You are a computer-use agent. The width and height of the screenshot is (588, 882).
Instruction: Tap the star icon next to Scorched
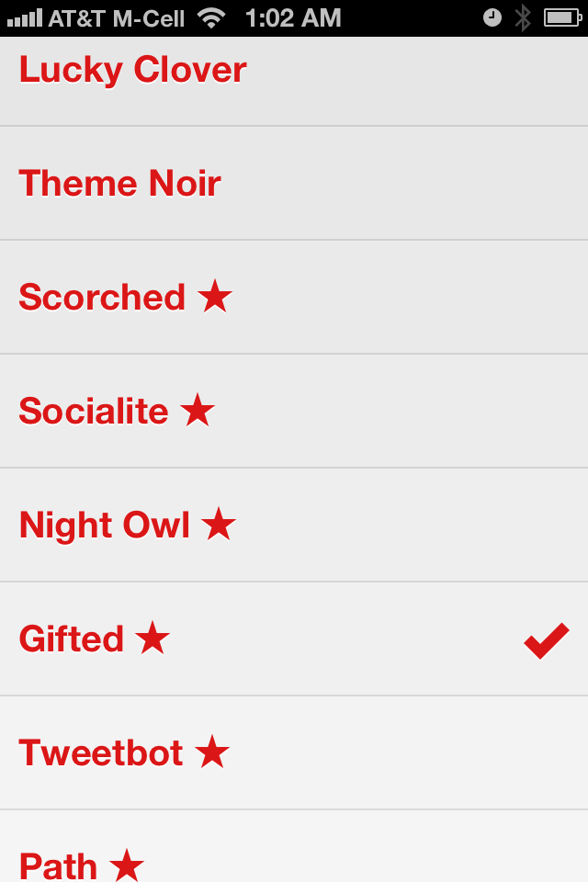point(215,297)
